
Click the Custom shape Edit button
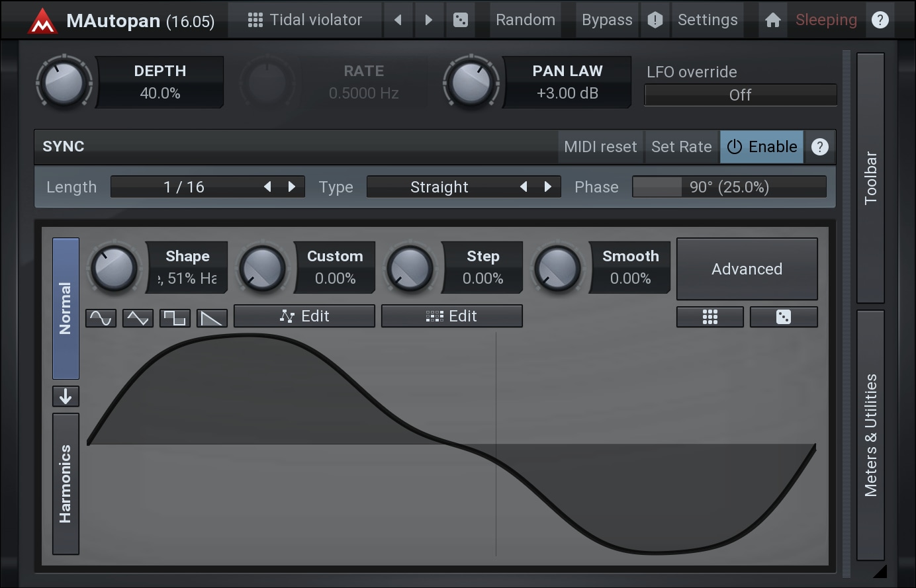pos(304,316)
